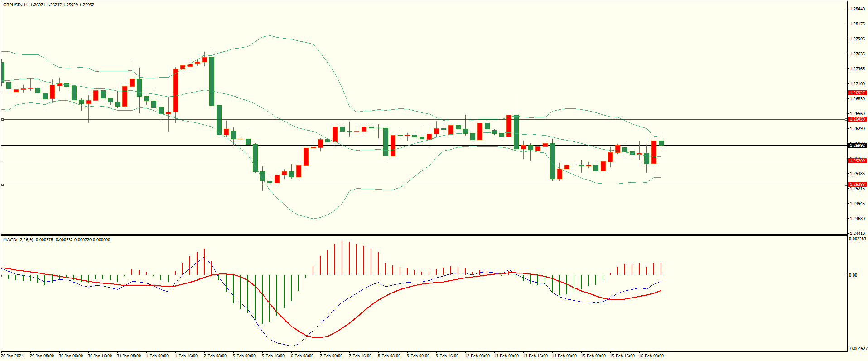Click the 16 Feb 08:00 time axis label
868x361 pixels.
click(651, 356)
